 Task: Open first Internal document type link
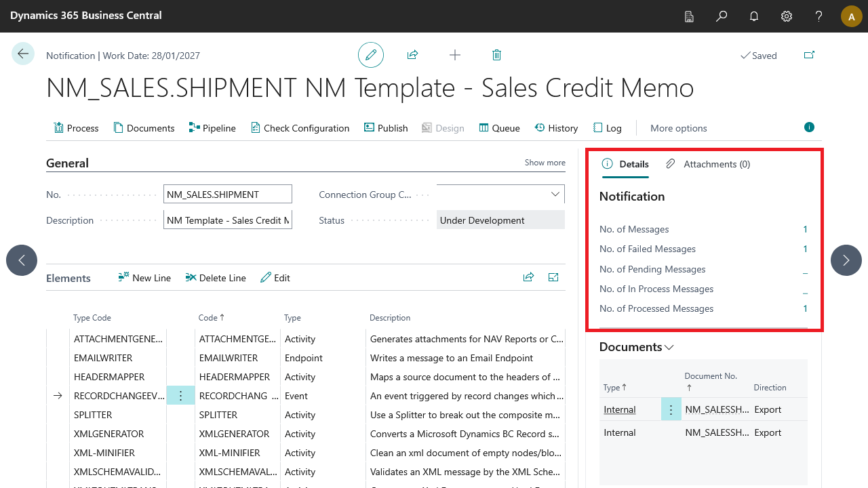(620, 409)
